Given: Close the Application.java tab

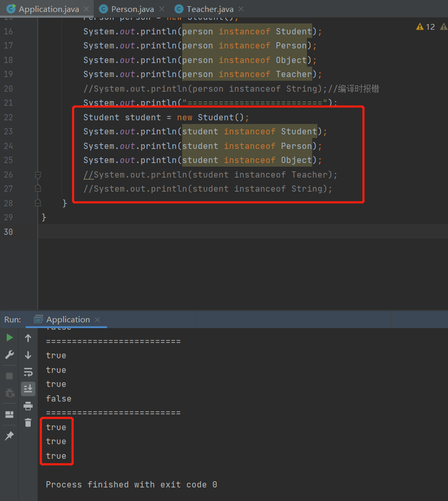Looking at the screenshot, I should pyautogui.click(x=86, y=9).
